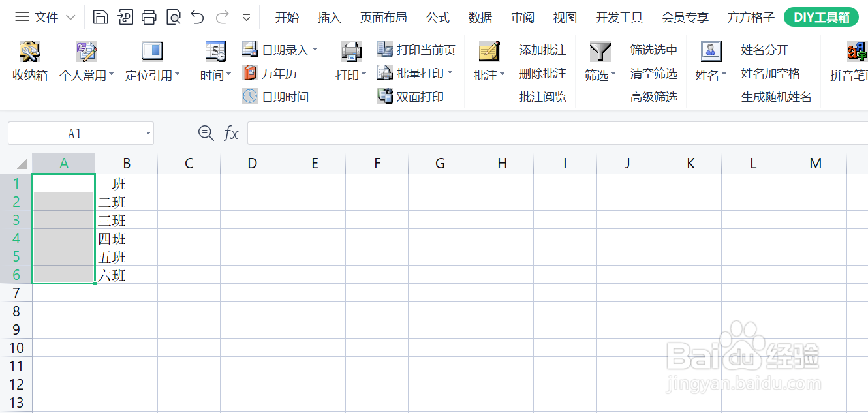Open the Name Box dropdown arrow
The width and height of the screenshot is (868, 413).
[x=148, y=134]
